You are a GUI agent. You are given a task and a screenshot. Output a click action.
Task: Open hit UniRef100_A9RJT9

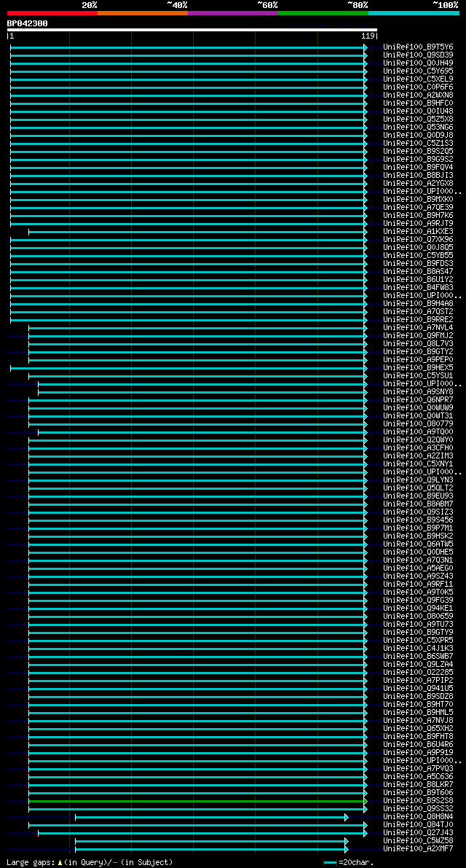coord(418,224)
